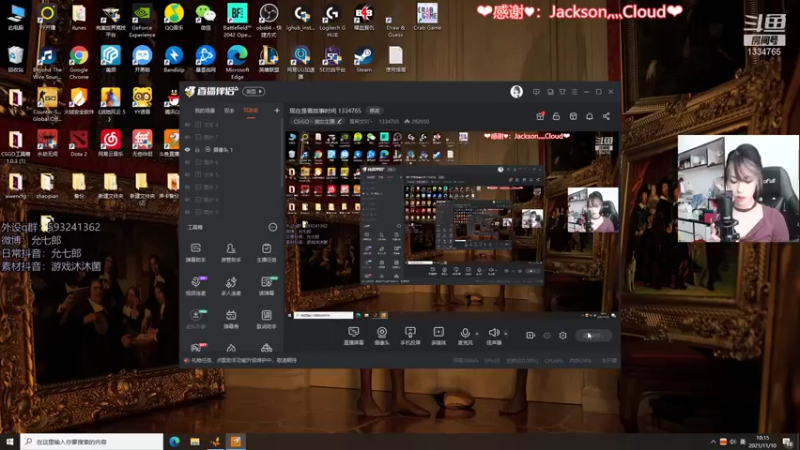Viewport: 800px width, 450px height.
Task: Switch to the second scene tab
Action: pos(229,111)
